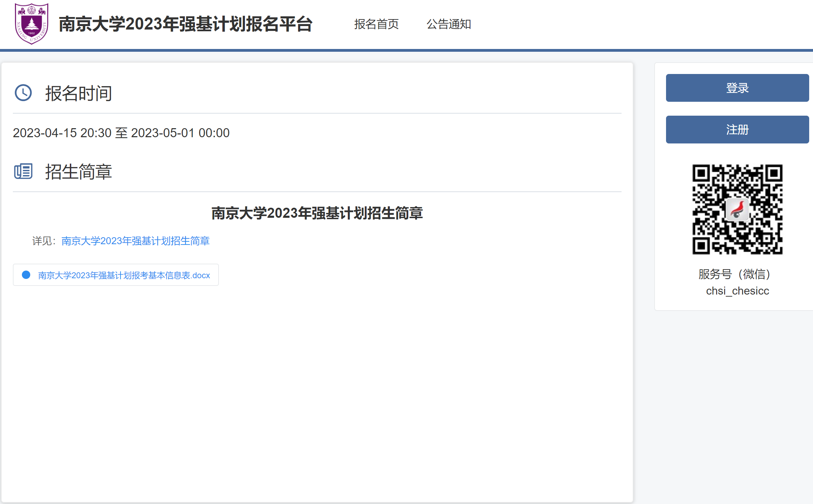This screenshot has height=504, width=813.
Task: Click the 南京大学2023年强基计划报名平台 site title
Action: 186,24
